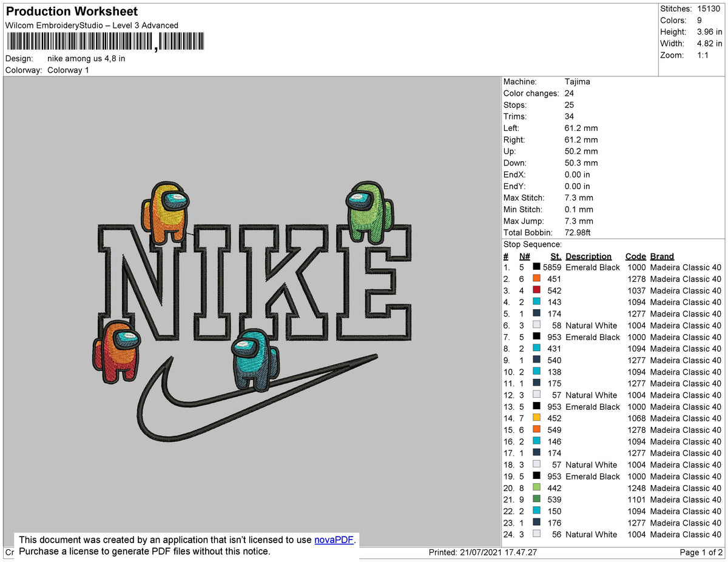This screenshot has width=728, height=562.
Task: Sort by the Description column header
Action: [x=588, y=256]
